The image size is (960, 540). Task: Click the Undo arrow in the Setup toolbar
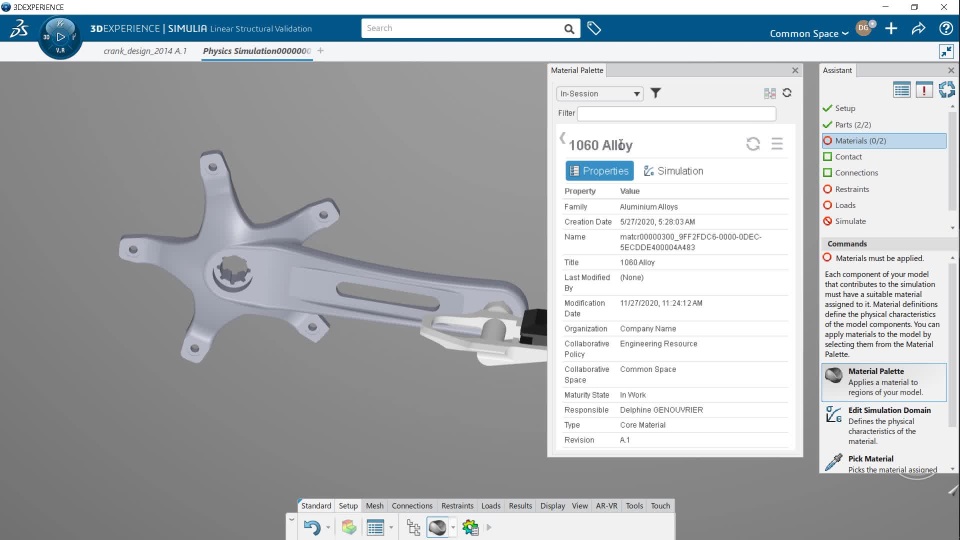tap(312, 527)
